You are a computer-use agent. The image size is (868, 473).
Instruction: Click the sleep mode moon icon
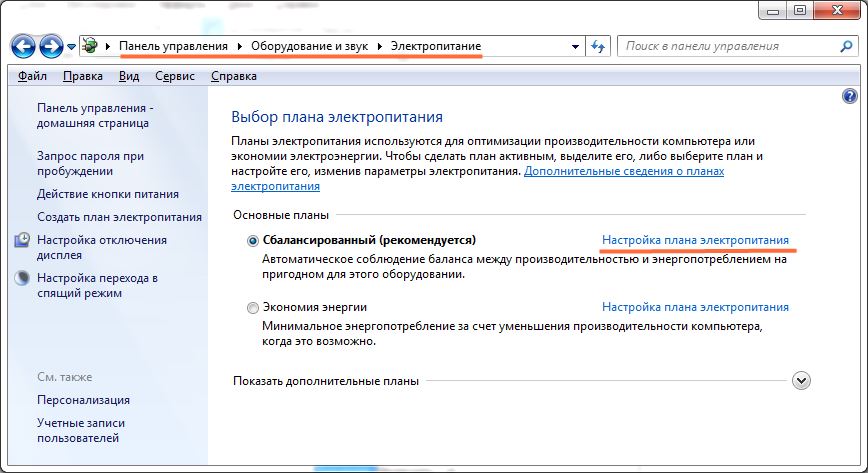[22, 278]
